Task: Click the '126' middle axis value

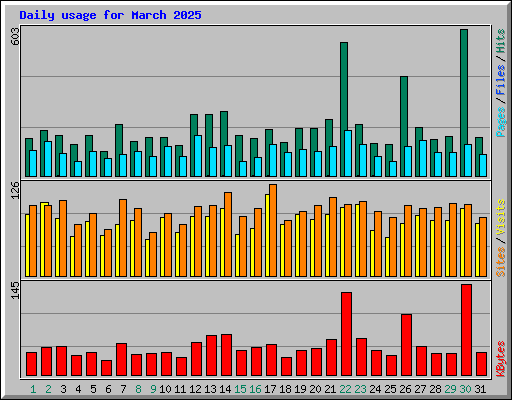Action: coord(15,191)
